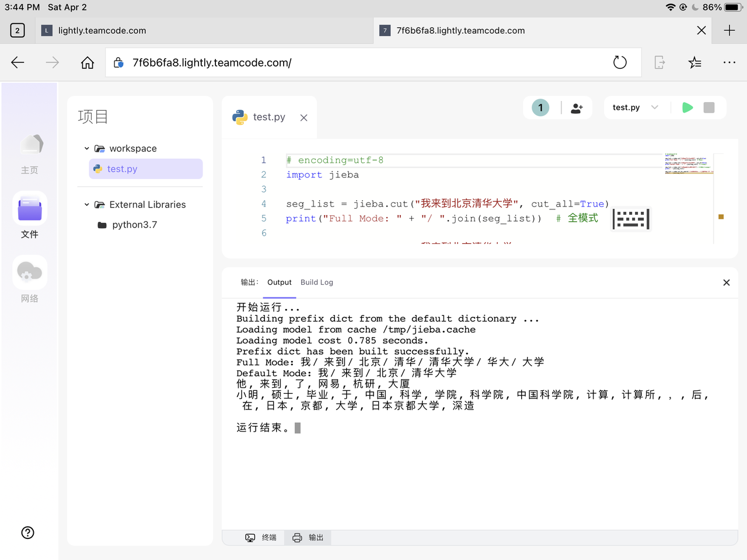The height and width of the screenshot is (560, 747).
Task: Click the collaborator count badge showing 1
Action: (x=540, y=107)
